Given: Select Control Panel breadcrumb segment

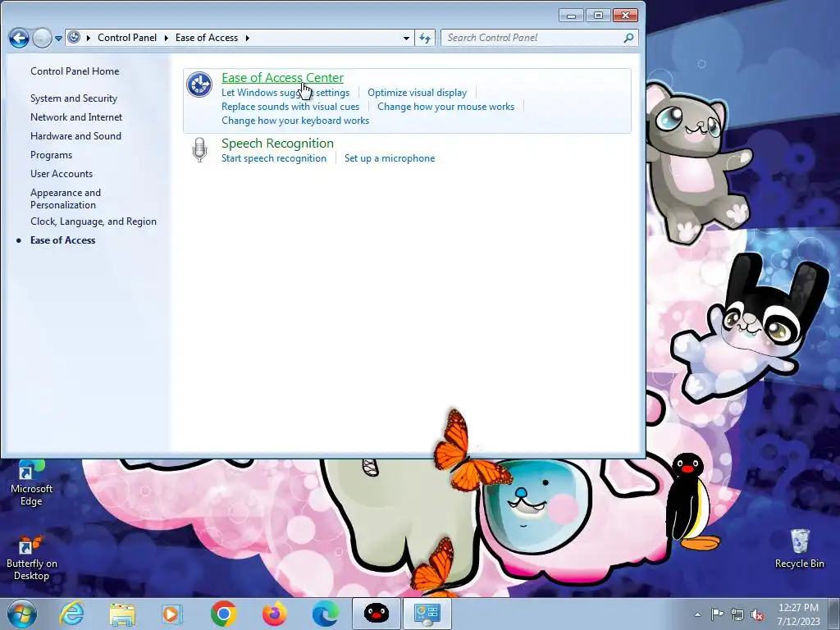Looking at the screenshot, I should pyautogui.click(x=127, y=38).
